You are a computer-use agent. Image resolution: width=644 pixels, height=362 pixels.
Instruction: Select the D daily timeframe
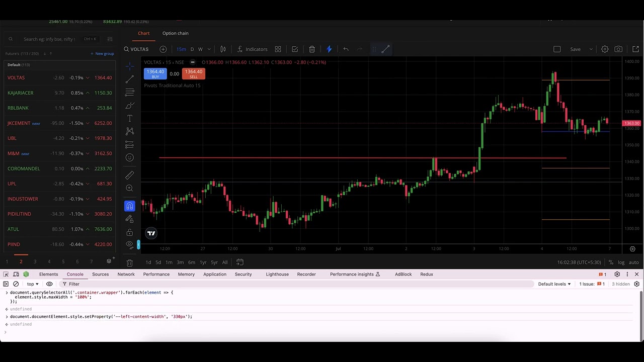[x=192, y=49]
